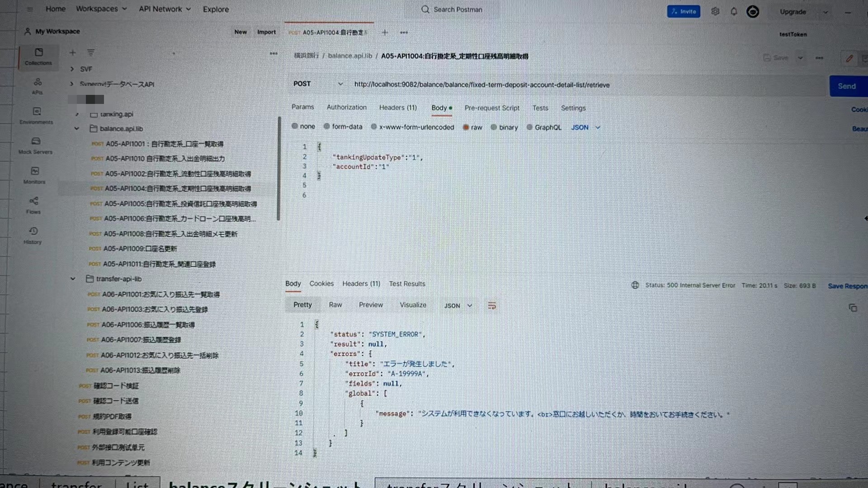Switch to the Params tab
The height and width of the screenshot is (488, 868).
(302, 107)
